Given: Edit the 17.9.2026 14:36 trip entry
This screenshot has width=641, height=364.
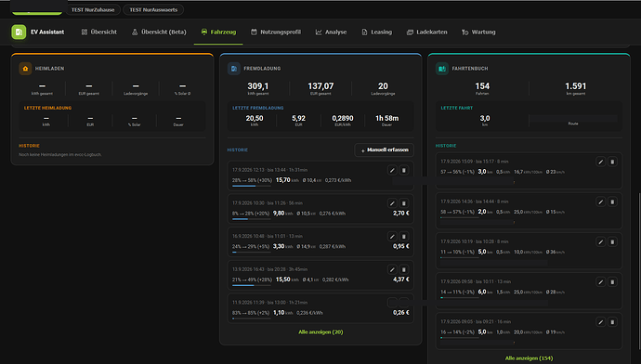Looking at the screenshot, I should click(600, 201).
